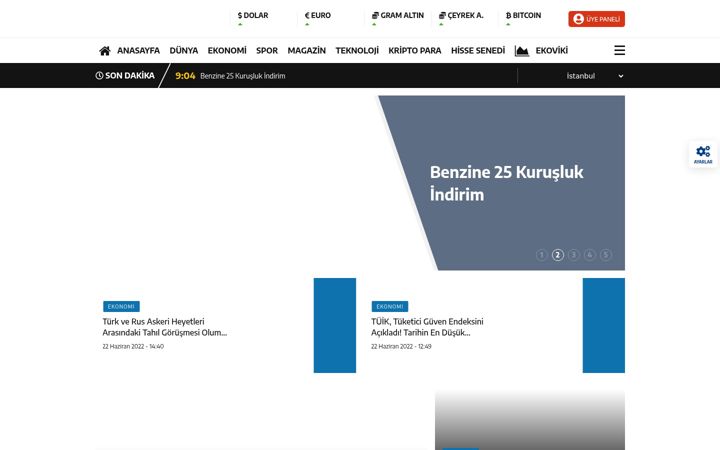Open the large 'Benzine 25 Kuruşluk İndirim' headline
The width and height of the screenshot is (720, 450).
pos(506,183)
